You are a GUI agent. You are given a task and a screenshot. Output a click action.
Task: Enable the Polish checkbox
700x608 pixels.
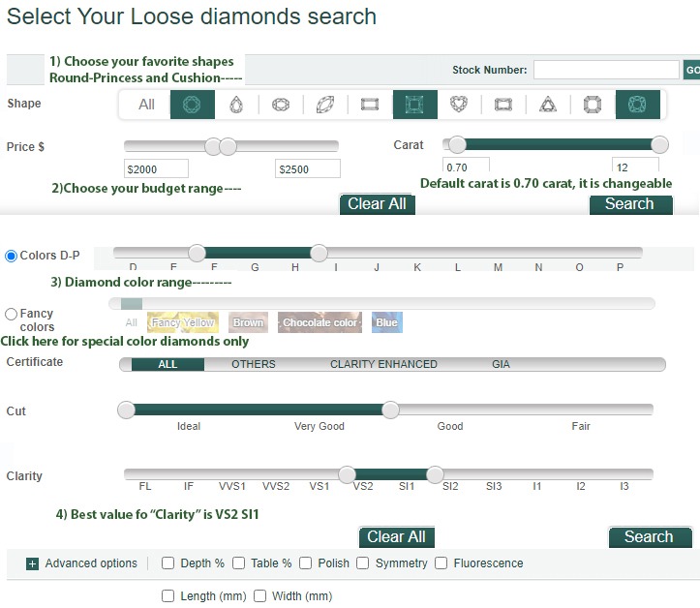pyautogui.click(x=305, y=562)
